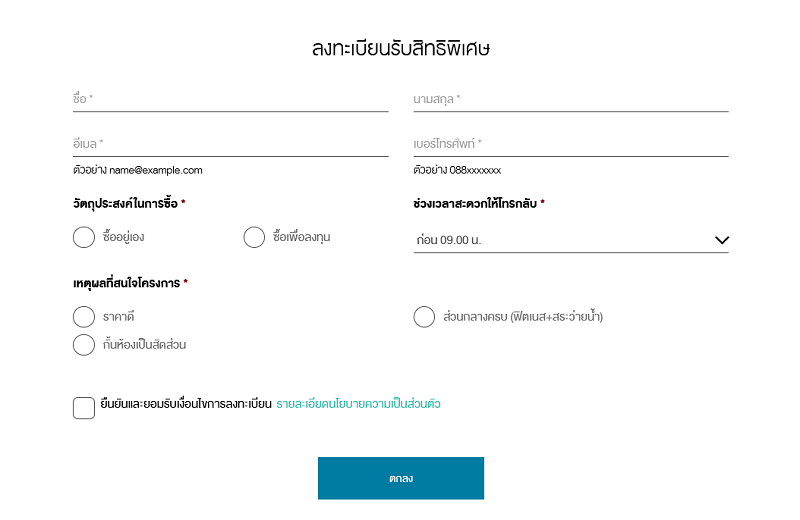Click the กั้นห้องเป็นสัดส่วน option label text
Viewport: 800px width, 520px height.
click(x=145, y=345)
